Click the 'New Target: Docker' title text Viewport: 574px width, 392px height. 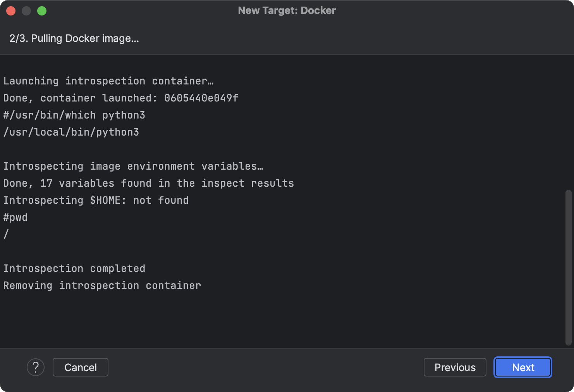click(287, 10)
